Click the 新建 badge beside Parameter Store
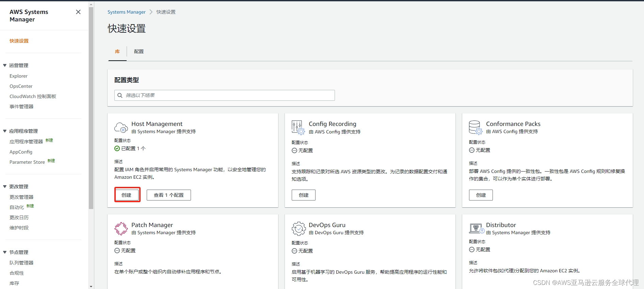The width and height of the screenshot is (644, 289). coord(51,161)
